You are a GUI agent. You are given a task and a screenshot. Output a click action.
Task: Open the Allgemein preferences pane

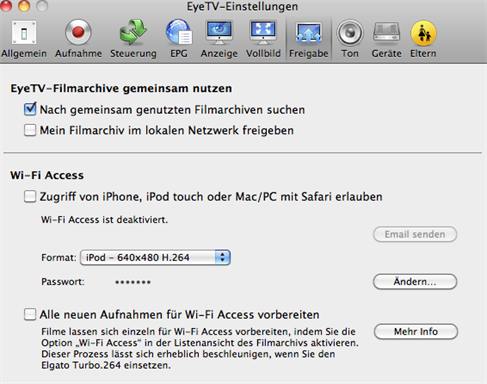click(24, 39)
